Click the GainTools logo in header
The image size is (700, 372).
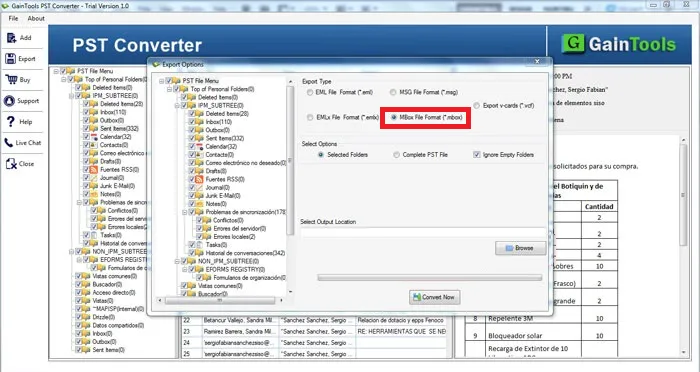coord(619,44)
